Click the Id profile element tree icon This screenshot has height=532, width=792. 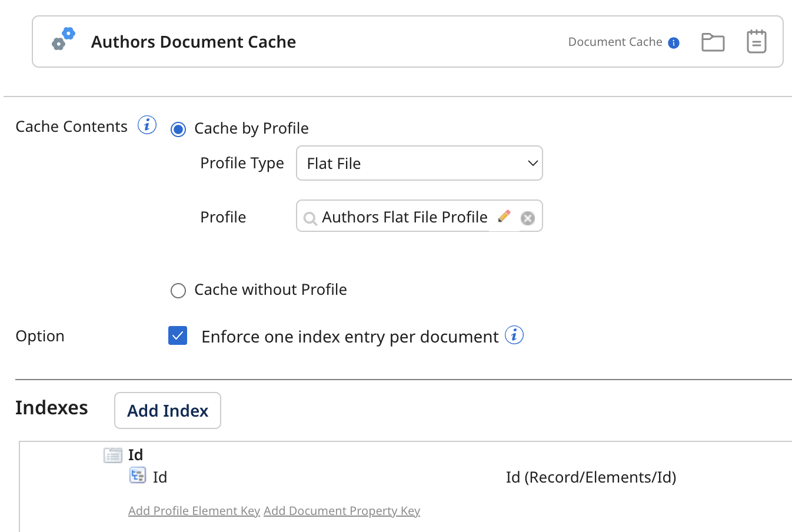click(138, 476)
